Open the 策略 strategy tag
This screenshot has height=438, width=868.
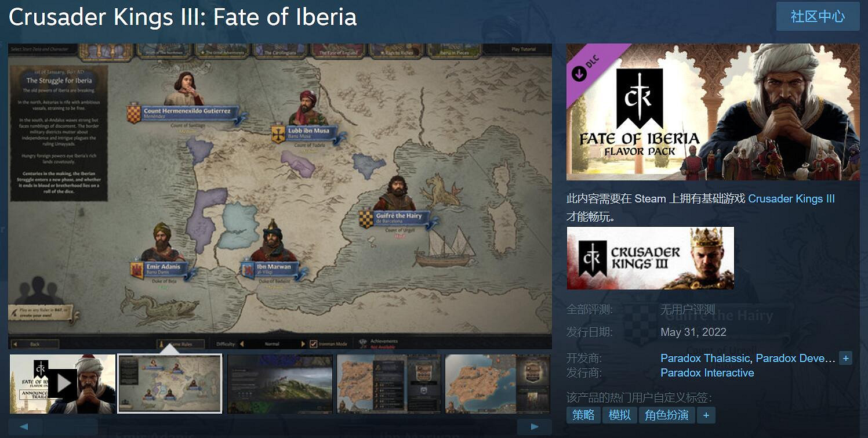click(583, 415)
